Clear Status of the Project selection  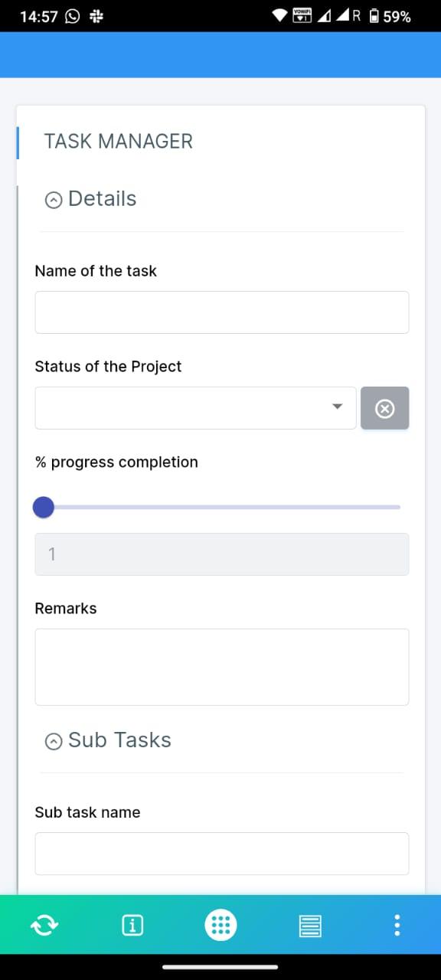point(385,408)
